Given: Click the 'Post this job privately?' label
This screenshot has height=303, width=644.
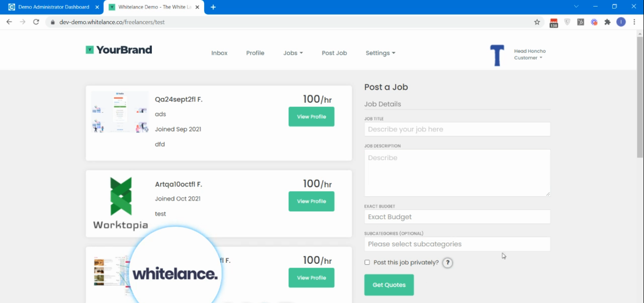Looking at the screenshot, I should (x=406, y=262).
